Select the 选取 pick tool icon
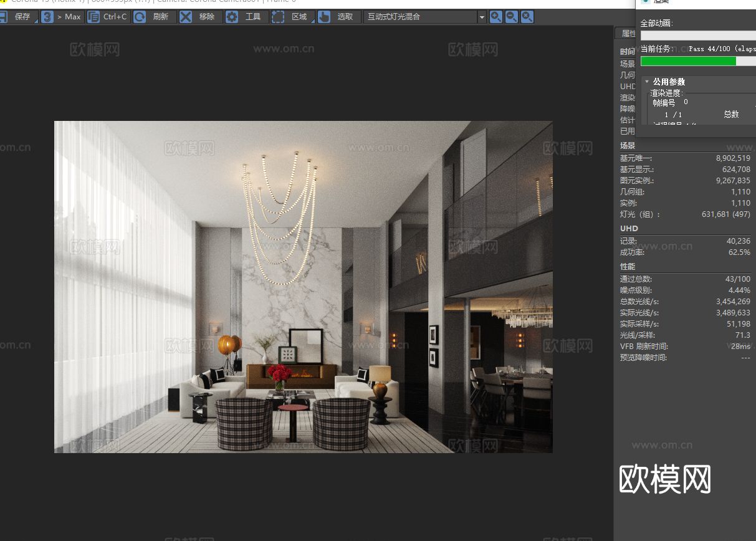Image resolution: width=756 pixels, height=541 pixels. 323,17
